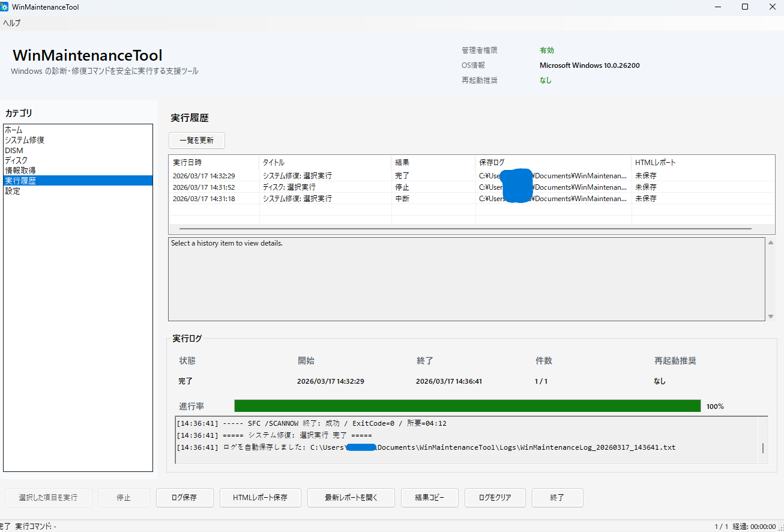Open the latest report via 最新レポートを開く
784x532 pixels.
click(351, 497)
